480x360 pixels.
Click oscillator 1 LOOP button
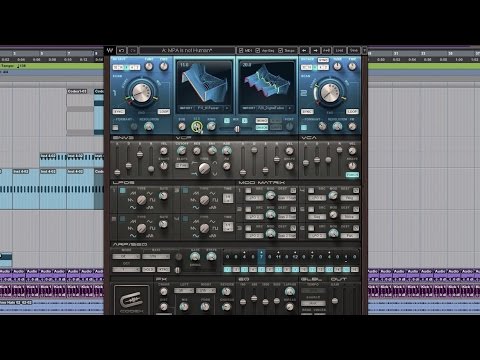[164, 112]
